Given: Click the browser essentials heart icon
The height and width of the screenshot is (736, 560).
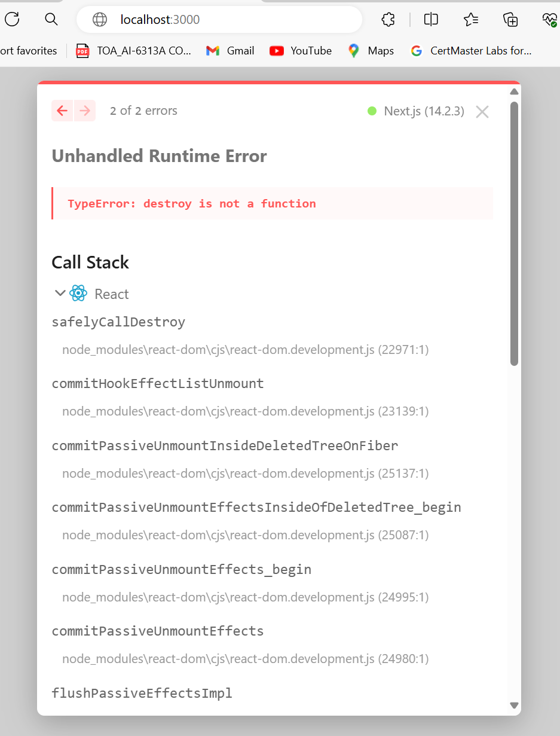Looking at the screenshot, I should (x=549, y=20).
